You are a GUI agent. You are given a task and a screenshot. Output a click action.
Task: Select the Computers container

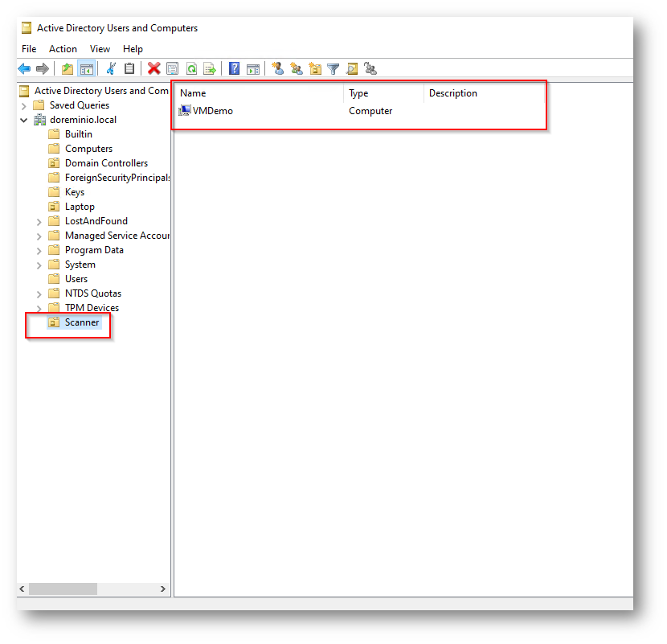pos(88,149)
